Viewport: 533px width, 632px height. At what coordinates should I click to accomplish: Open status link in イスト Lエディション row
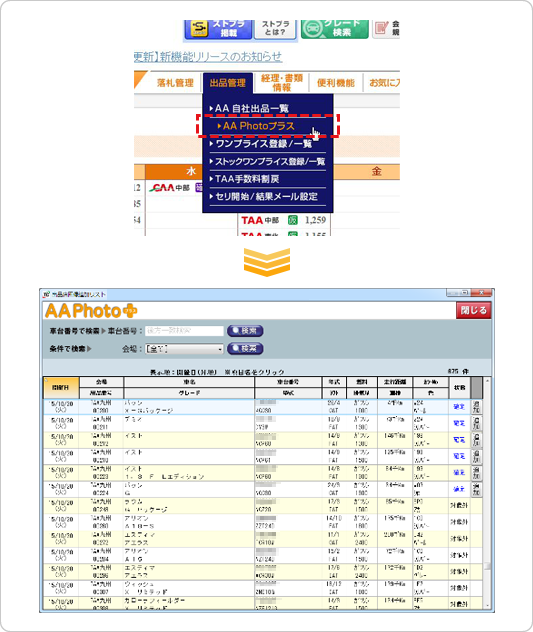coord(459,473)
